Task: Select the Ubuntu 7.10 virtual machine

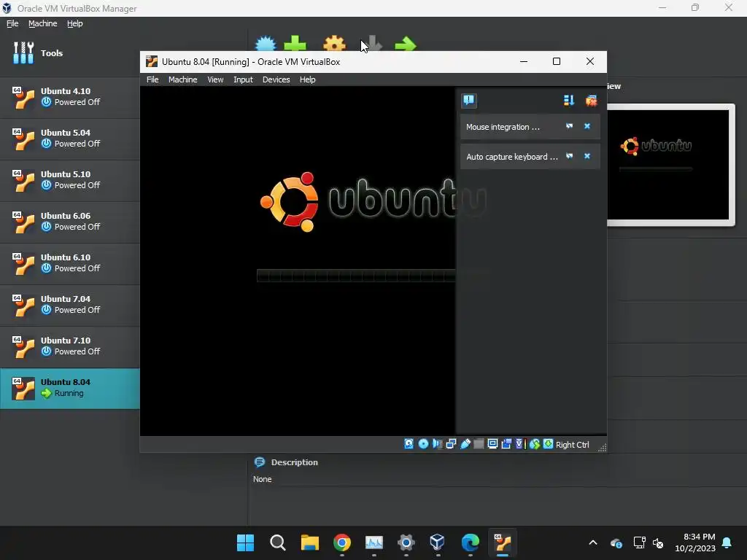Action: pyautogui.click(x=69, y=346)
